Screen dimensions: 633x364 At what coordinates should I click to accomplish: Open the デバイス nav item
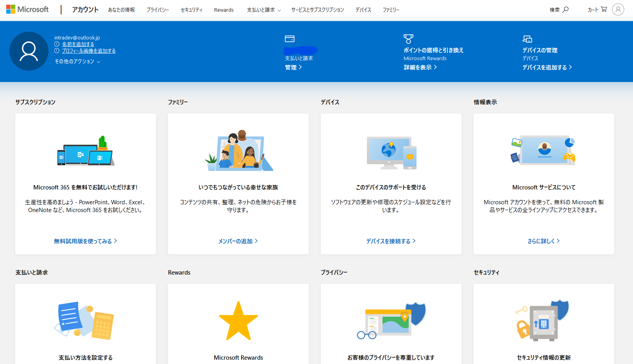tap(363, 10)
